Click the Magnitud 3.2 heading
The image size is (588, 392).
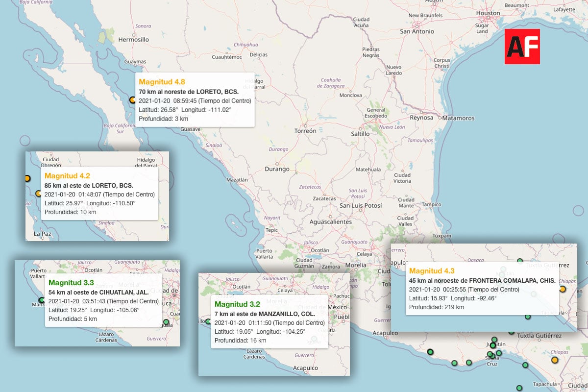click(237, 304)
